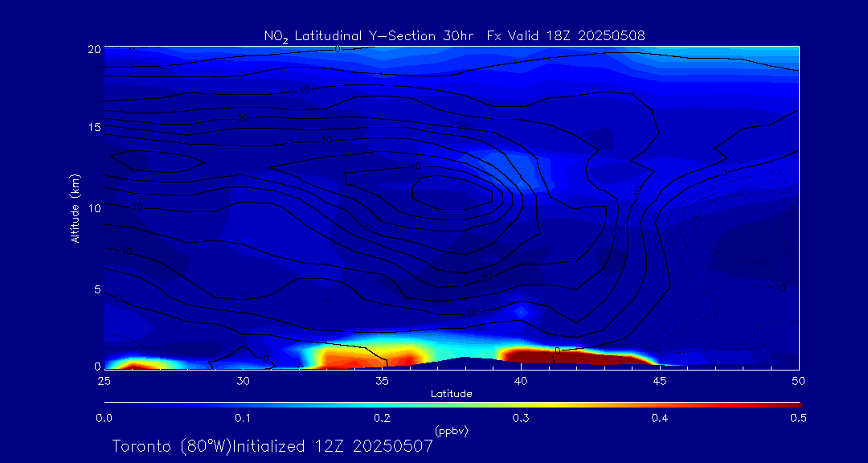The image size is (868, 463).
Task: Click the Altitude (km) vertical axis label
Action: (76, 207)
